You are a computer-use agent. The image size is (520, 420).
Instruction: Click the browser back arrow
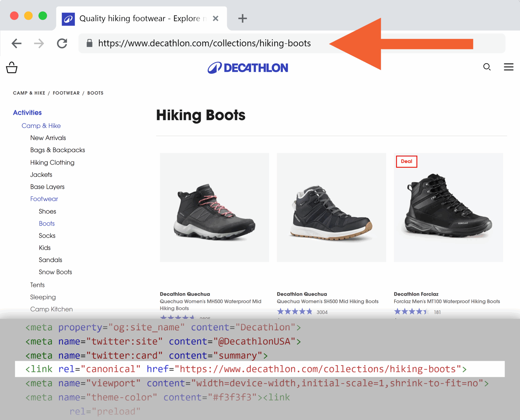[17, 43]
